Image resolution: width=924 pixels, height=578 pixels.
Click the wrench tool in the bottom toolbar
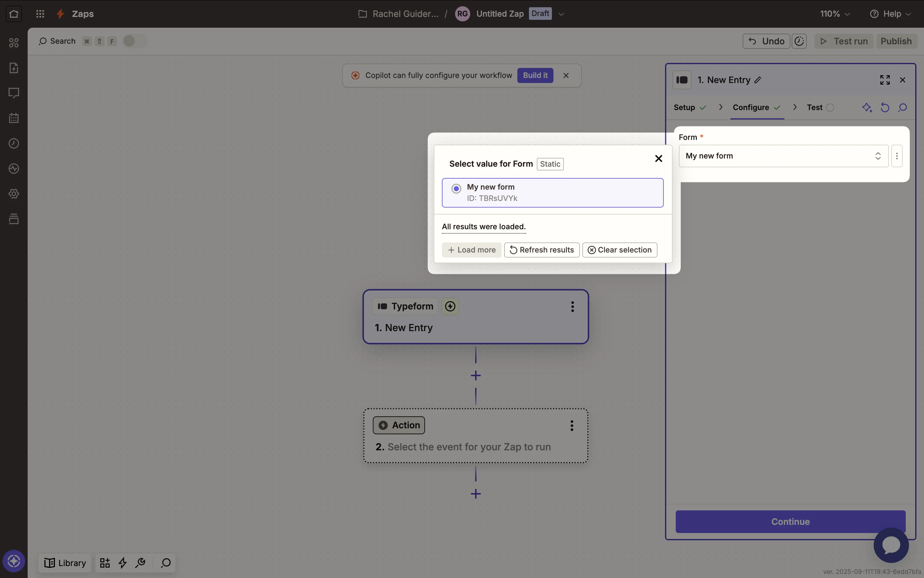140,563
